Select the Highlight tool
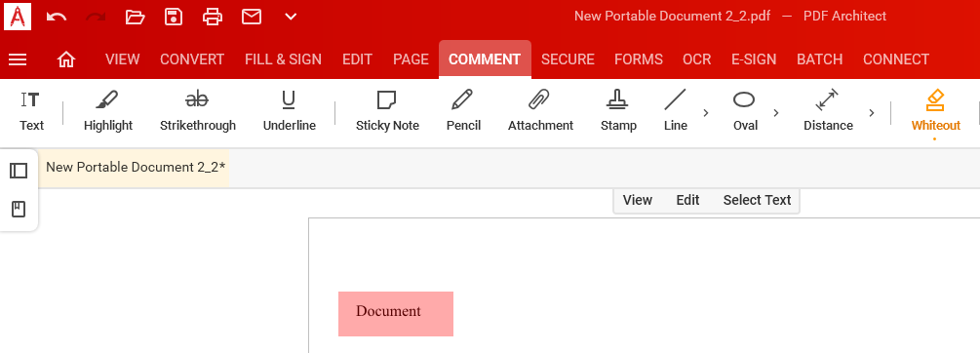Image resolution: width=980 pixels, height=353 pixels. (108, 111)
